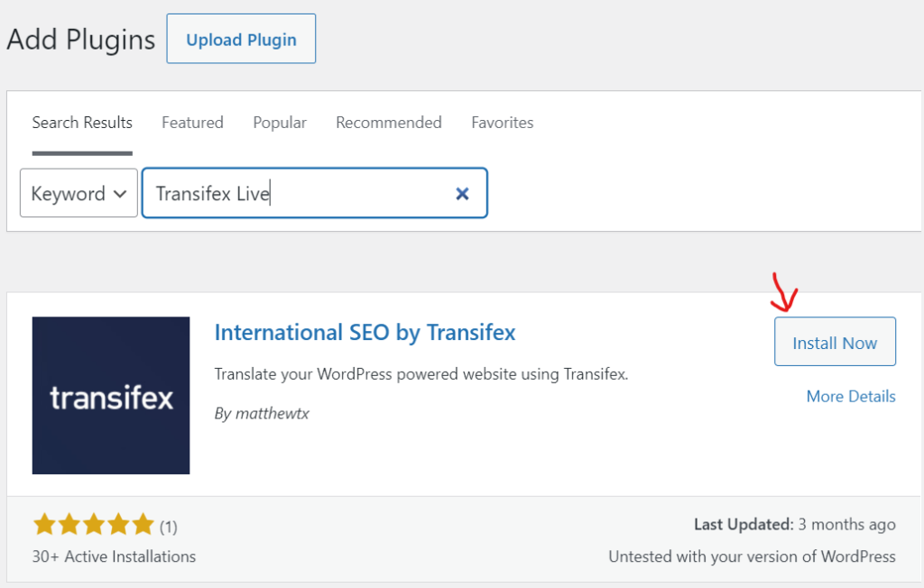The image size is (924, 588).
Task: Click the five-star plugin rating
Action: [94, 524]
